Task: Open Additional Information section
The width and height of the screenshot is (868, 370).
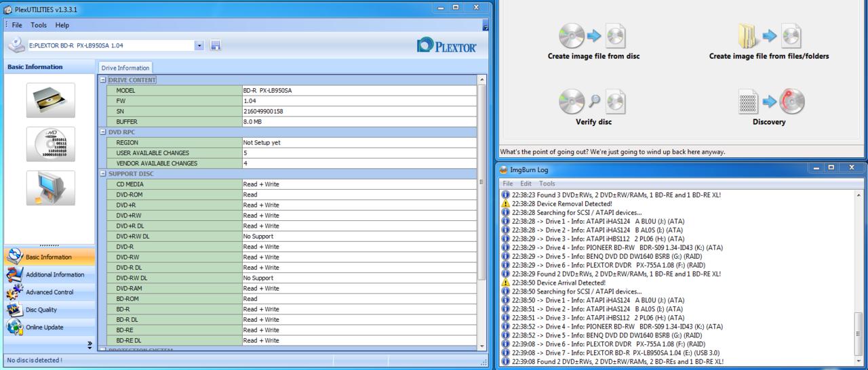Action: 54,274
